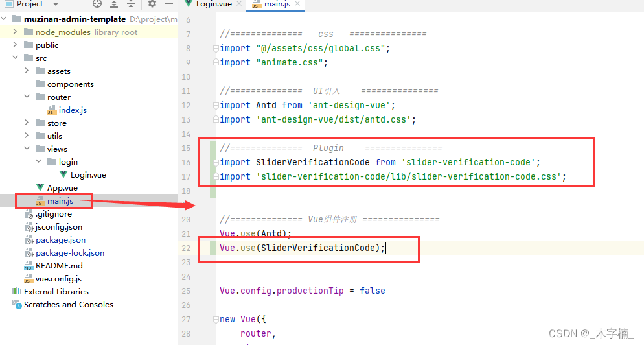Screen dimensions: 644x345
Task: Toggle fold marker on line 16 import
Action: click(216, 163)
